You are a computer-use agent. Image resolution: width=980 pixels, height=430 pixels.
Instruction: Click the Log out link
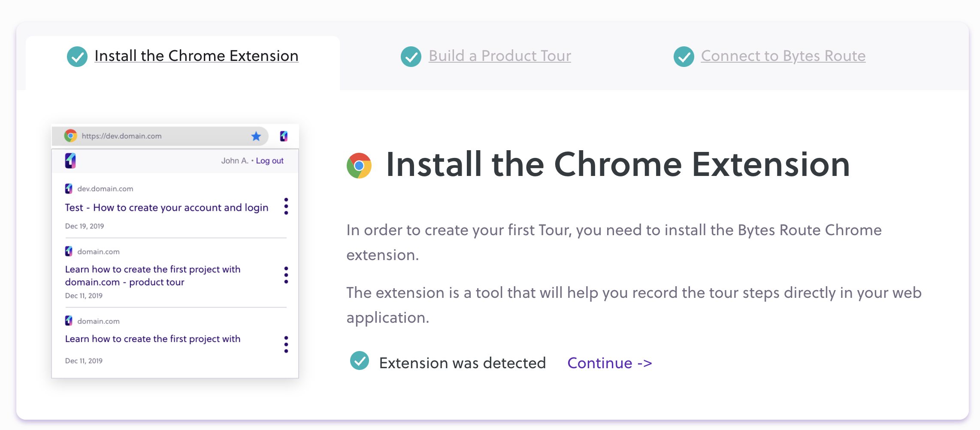[x=269, y=161]
